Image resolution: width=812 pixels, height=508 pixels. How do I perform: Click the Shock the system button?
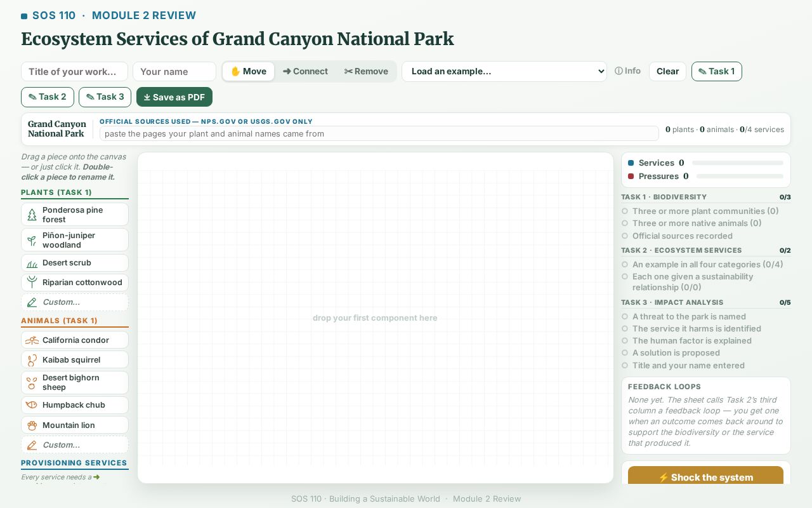pyautogui.click(x=705, y=477)
